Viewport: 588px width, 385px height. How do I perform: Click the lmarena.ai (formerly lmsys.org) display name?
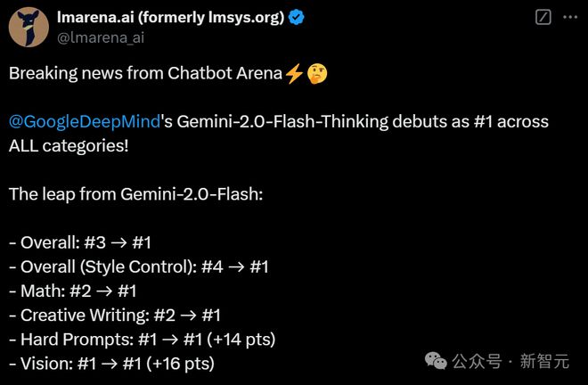[x=171, y=17]
